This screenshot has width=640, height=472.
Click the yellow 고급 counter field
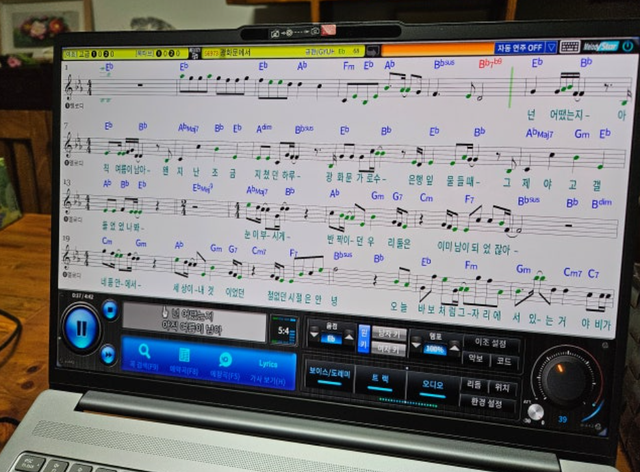[98, 54]
